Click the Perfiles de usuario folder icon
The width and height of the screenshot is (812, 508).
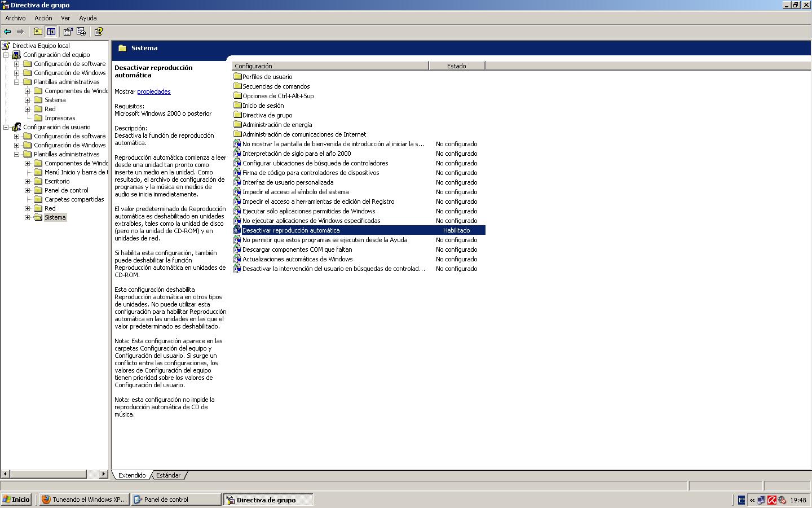coord(237,77)
